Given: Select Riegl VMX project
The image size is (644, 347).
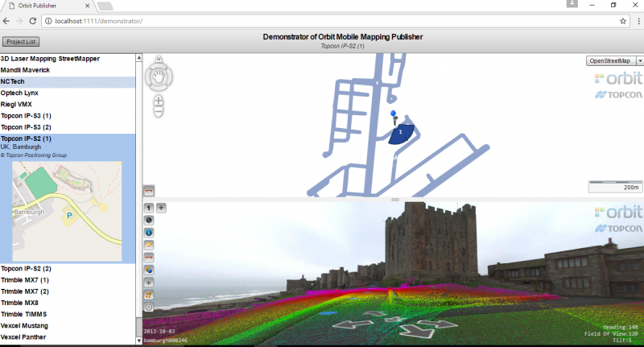Looking at the screenshot, I should (x=16, y=105).
